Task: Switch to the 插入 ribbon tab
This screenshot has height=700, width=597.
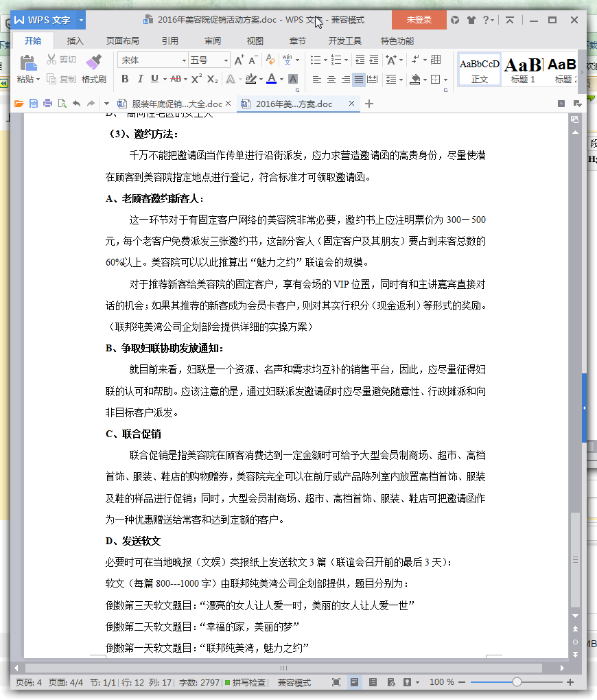Action: click(x=75, y=40)
